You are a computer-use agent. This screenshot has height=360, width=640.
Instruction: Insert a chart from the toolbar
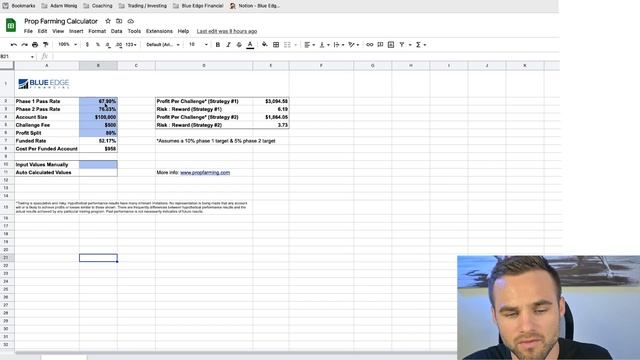coord(391,44)
